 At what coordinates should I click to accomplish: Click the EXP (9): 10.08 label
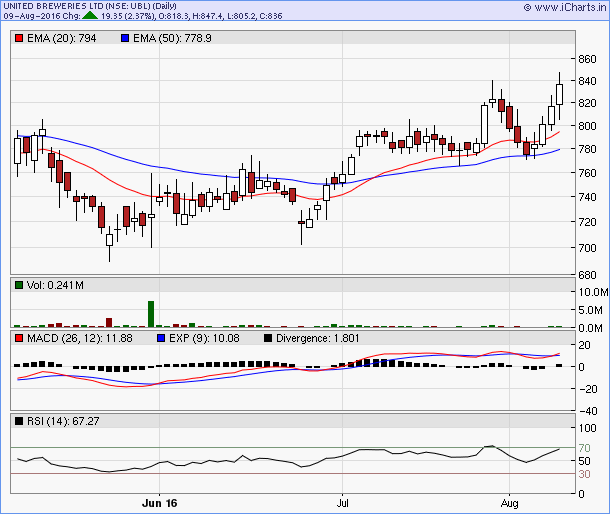[204, 338]
